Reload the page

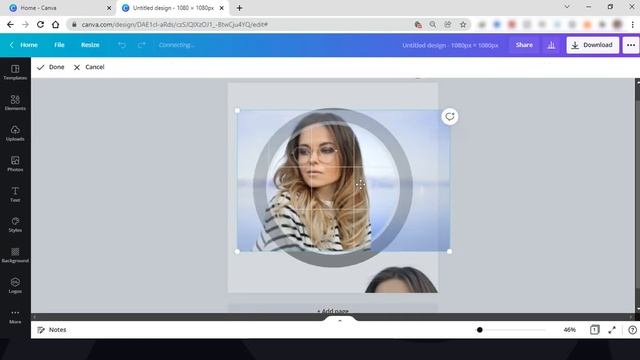point(40,24)
